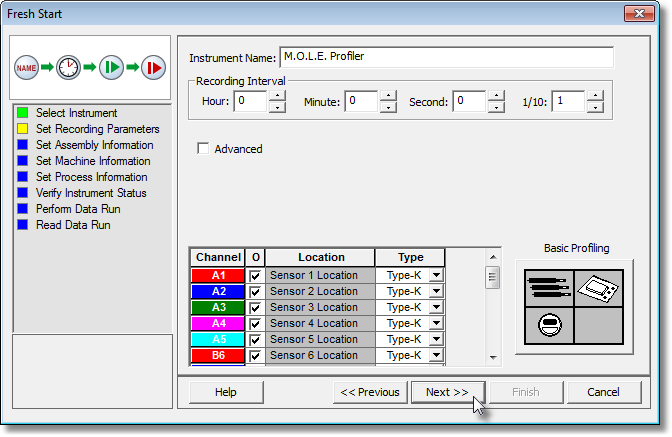Click the channel table scrollbar down arrow
Viewport: 672px width, 437px height.
coord(493,357)
